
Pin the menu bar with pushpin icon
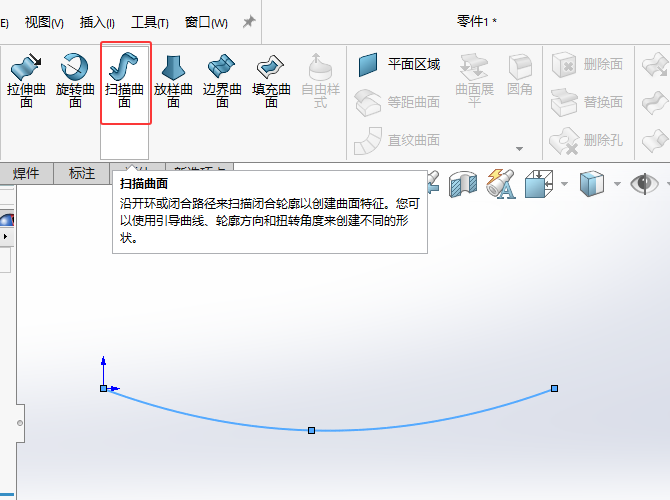coord(249,22)
